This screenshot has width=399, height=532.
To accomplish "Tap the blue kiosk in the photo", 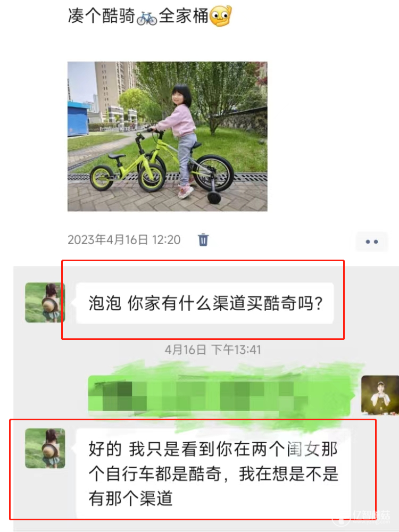I will [78, 119].
